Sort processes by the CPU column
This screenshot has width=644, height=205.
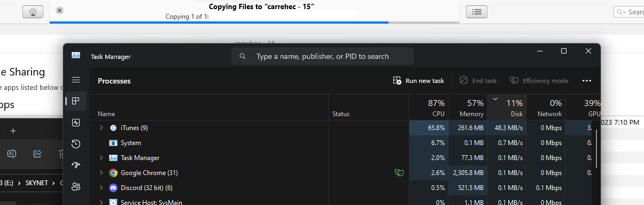click(x=429, y=107)
